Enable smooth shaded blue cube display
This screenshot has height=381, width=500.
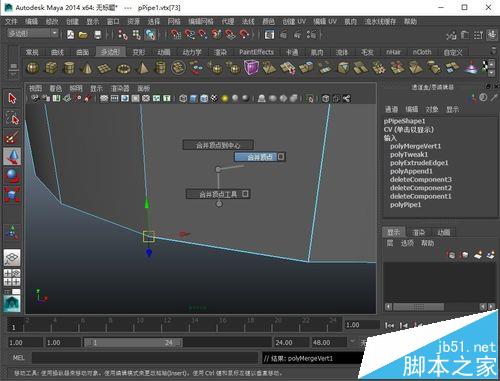pos(193,98)
